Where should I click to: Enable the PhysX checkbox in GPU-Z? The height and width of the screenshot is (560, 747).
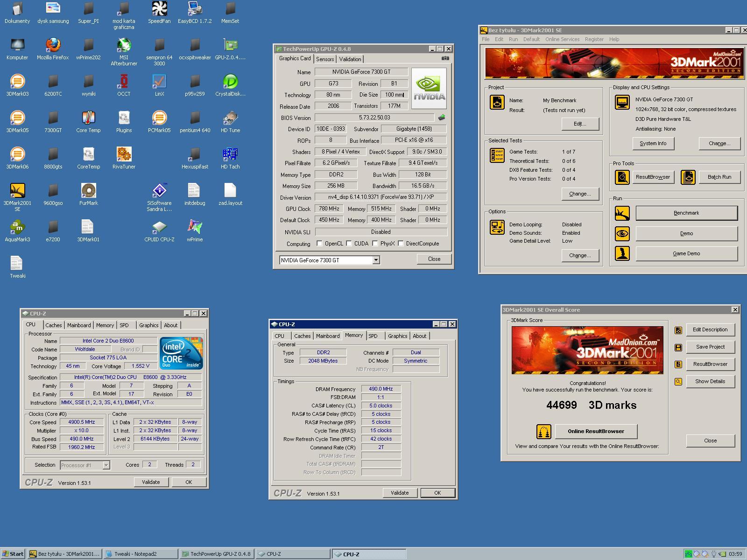pos(375,243)
